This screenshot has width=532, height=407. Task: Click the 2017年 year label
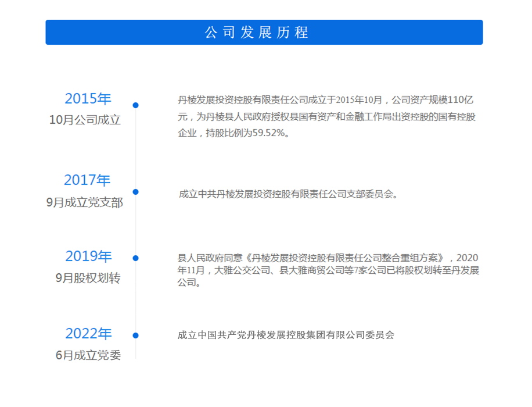(87, 180)
